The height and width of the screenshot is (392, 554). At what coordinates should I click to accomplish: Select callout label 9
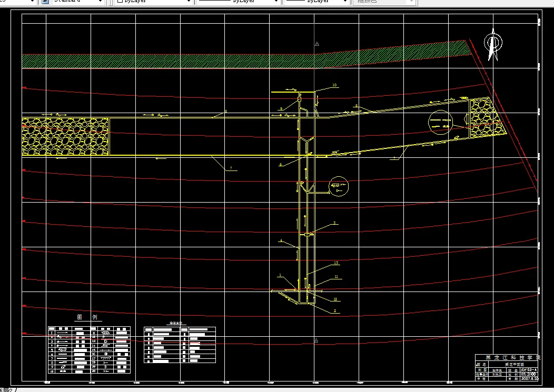click(x=281, y=109)
